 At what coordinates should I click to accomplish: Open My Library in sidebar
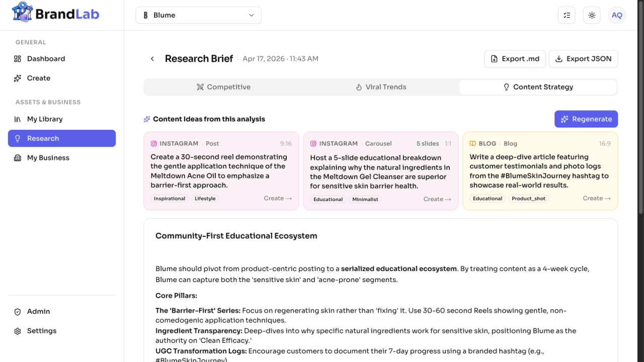(x=62, y=119)
